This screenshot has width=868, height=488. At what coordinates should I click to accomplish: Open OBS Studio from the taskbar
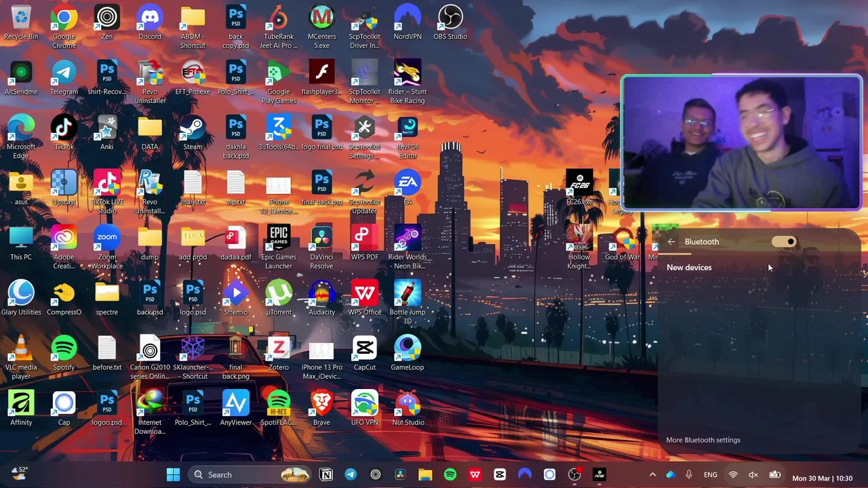point(574,474)
